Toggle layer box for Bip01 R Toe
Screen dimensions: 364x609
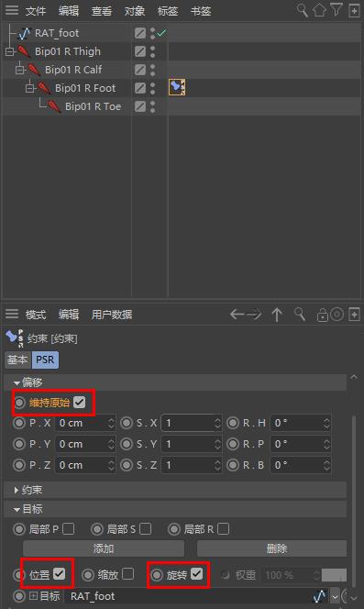pyautogui.click(x=140, y=106)
